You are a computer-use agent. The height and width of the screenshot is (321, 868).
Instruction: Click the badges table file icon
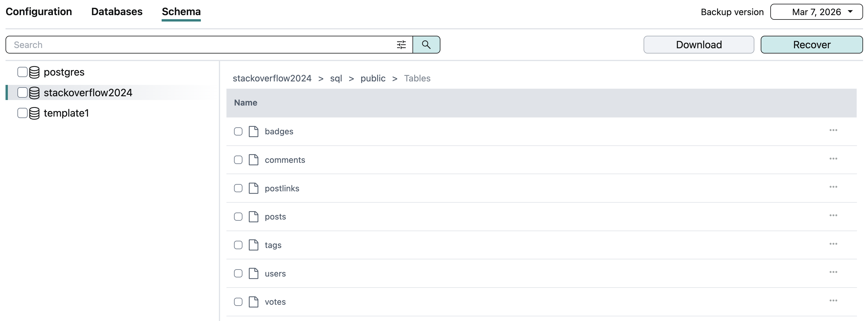(253, 131)
